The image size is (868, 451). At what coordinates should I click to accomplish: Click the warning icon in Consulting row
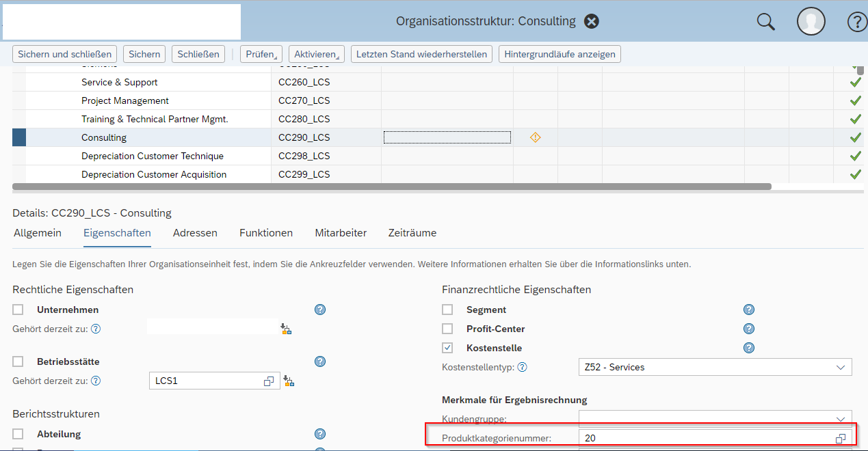[536, 137]
